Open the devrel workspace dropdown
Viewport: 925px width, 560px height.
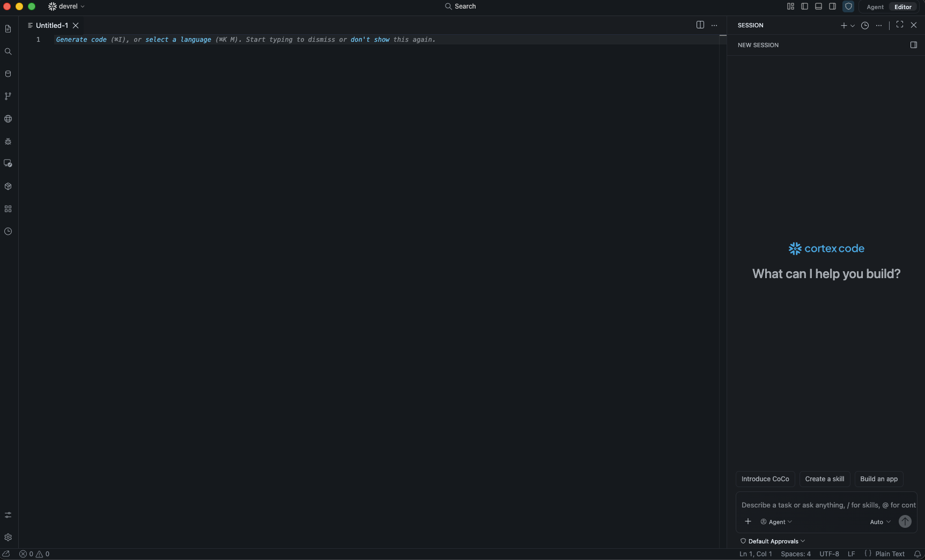click(x=66, y=6)
